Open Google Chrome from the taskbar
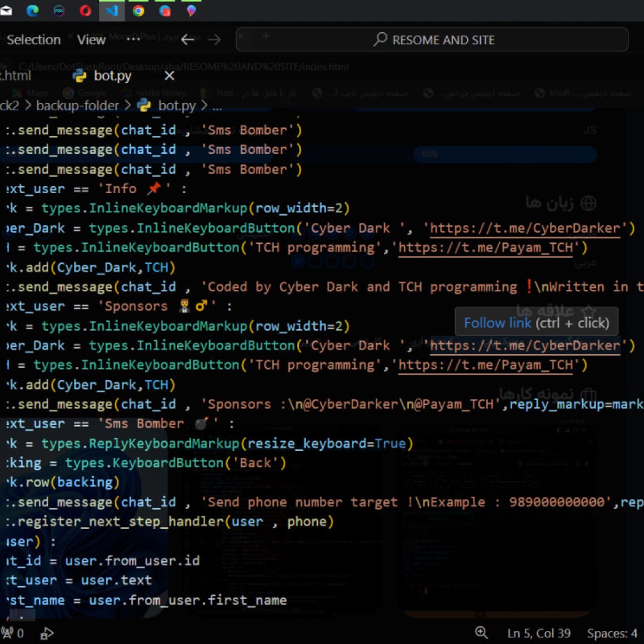 pyautogui.click(x=138, y=10)
